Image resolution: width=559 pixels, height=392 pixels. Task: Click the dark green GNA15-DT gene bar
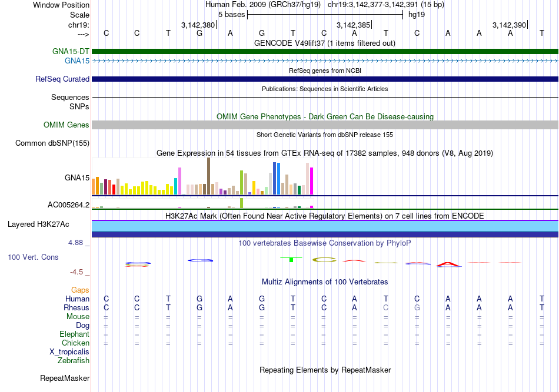click(325, 51)
